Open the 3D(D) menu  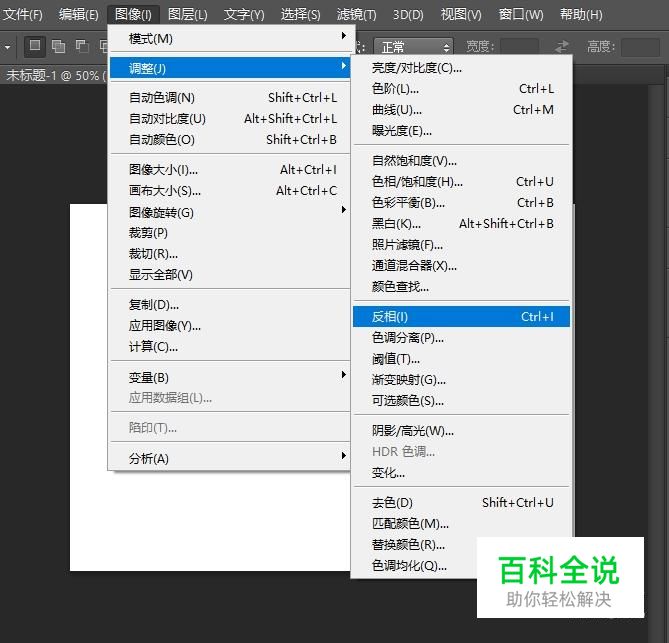pyautogui.click(x=408, y=15)
